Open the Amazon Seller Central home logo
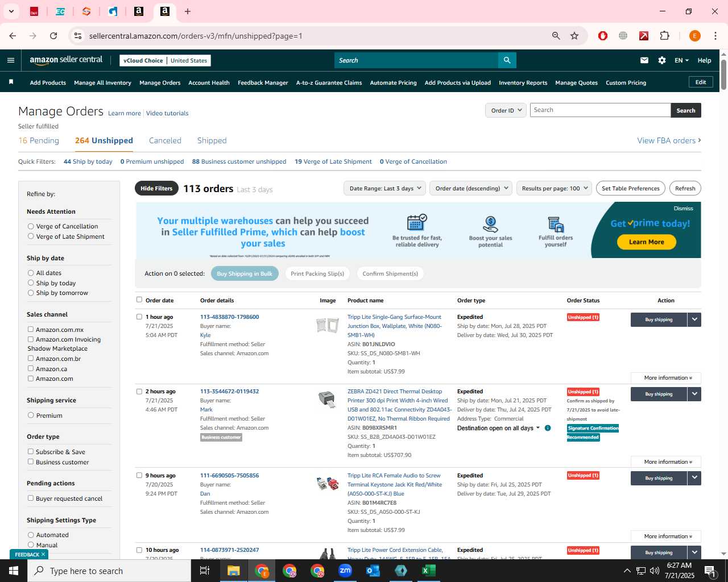Viewport: 728px width, 582px height. pos(66,60)
